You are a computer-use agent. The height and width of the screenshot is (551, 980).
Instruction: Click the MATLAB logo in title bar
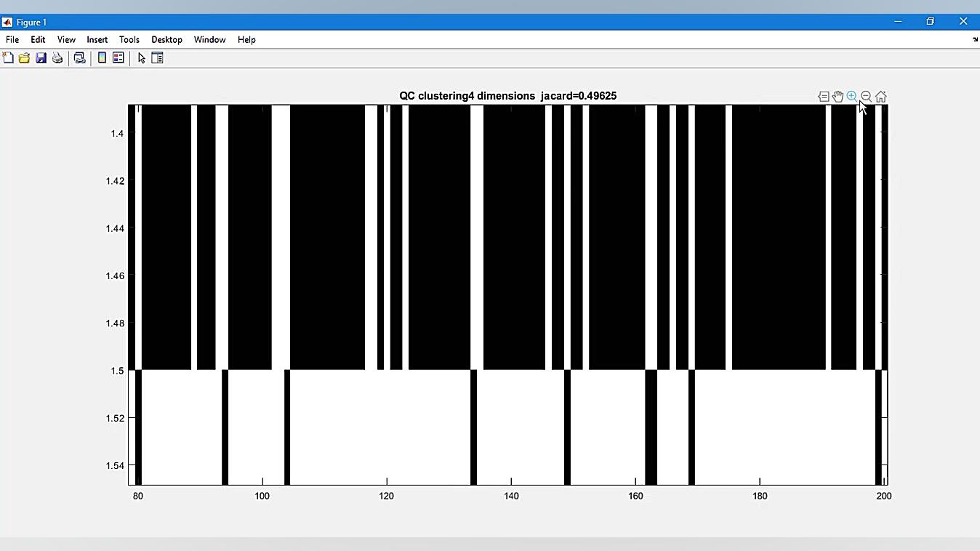(x=7, y=22)
